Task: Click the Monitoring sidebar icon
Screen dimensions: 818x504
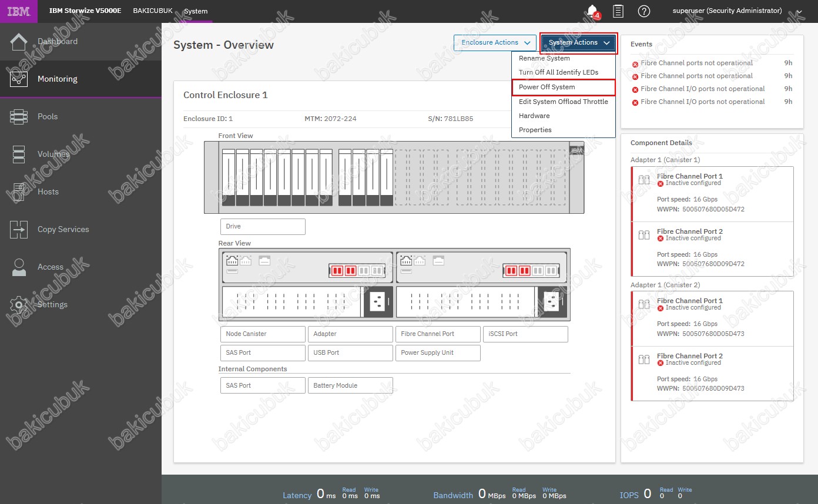Action: point(19,79)
